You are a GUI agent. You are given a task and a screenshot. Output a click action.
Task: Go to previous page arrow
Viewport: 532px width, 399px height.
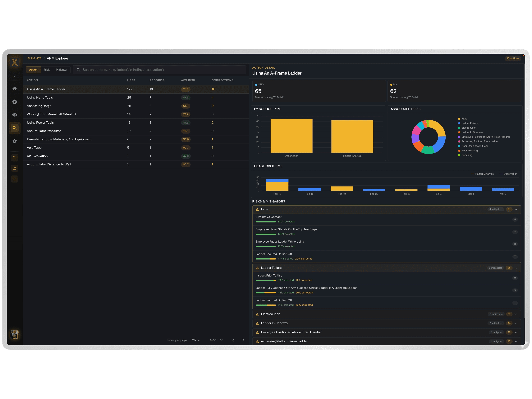233,340
